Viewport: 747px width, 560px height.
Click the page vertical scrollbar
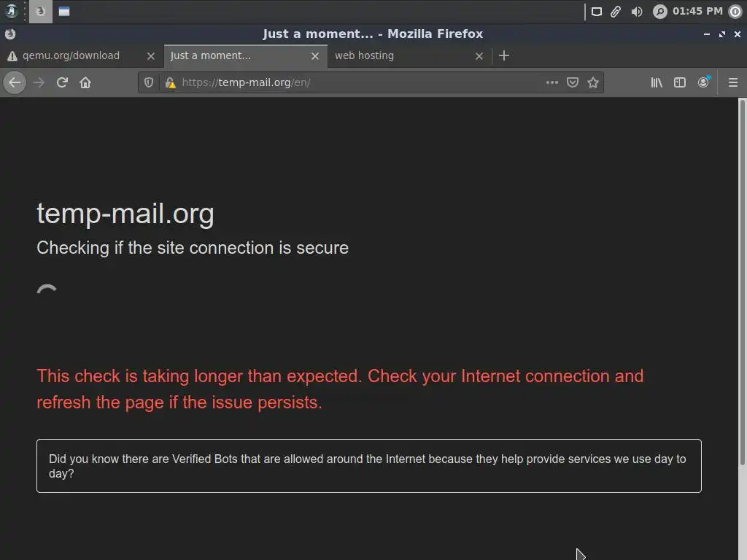coord(742,281)
